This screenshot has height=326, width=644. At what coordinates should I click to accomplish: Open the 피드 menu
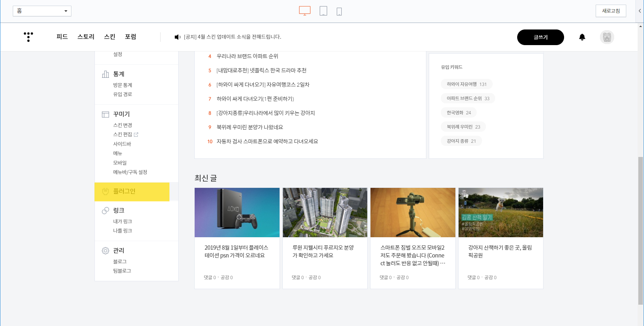(x=62, y=37)
